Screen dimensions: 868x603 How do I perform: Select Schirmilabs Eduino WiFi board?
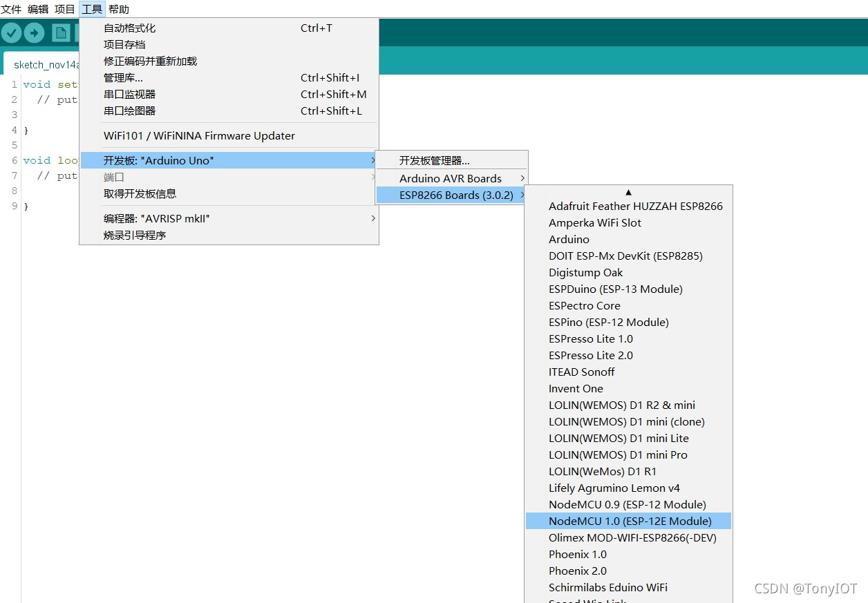coord(628,588)
